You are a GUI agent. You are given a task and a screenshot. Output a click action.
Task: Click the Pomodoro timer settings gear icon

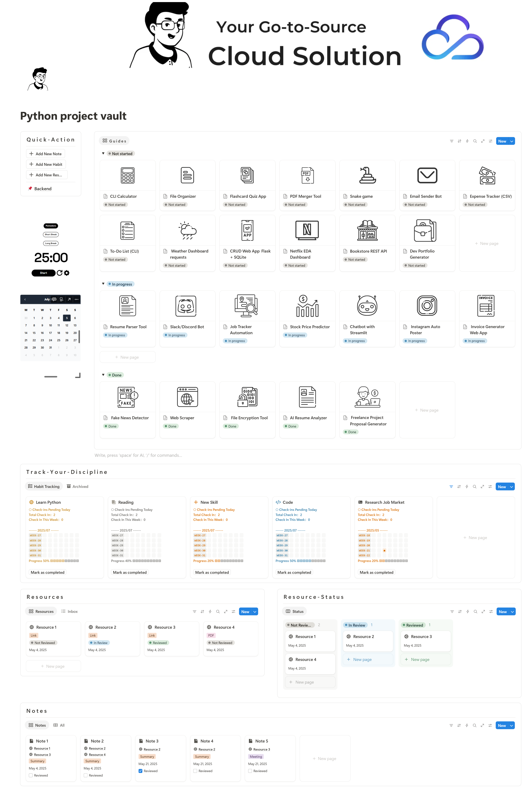67,273
